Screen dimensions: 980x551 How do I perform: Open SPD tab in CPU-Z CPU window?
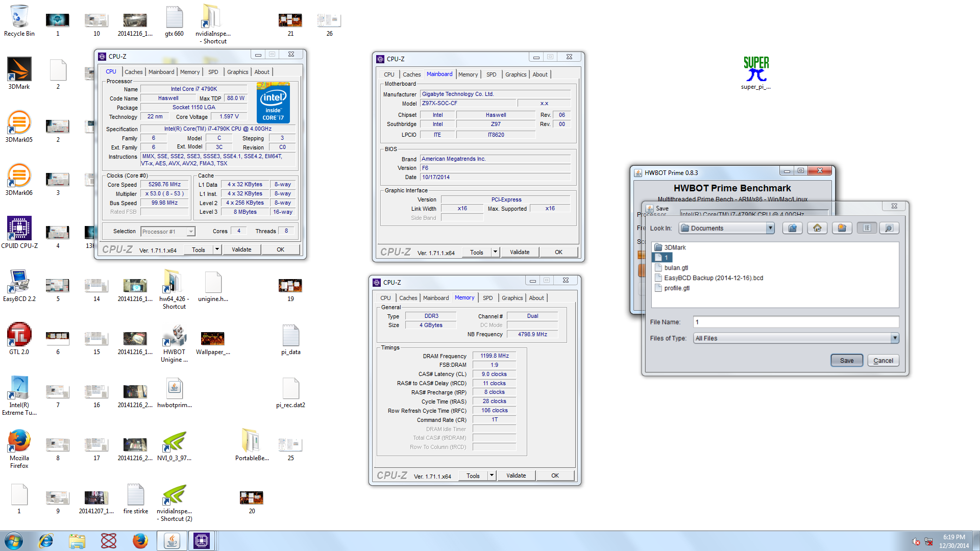[213, 72]
